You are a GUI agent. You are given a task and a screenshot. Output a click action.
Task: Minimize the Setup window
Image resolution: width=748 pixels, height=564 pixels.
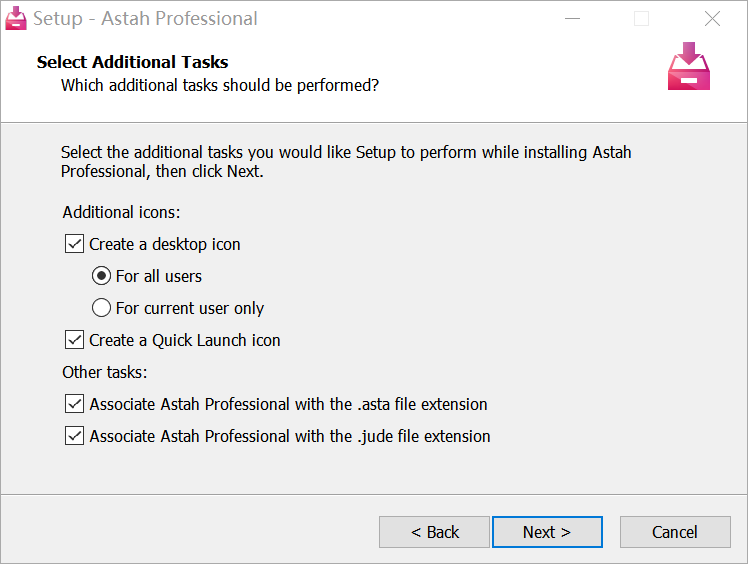pyautogui.click(x=571, y=19)
